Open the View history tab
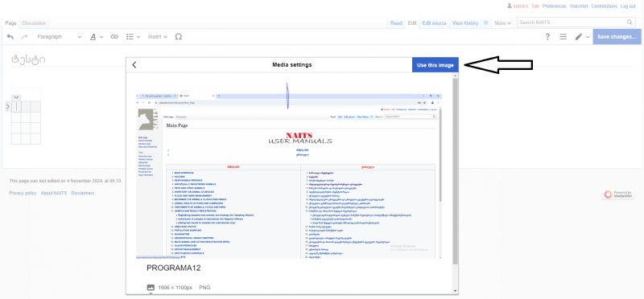Screen dimensions: 644x299 tap(465, 23)
